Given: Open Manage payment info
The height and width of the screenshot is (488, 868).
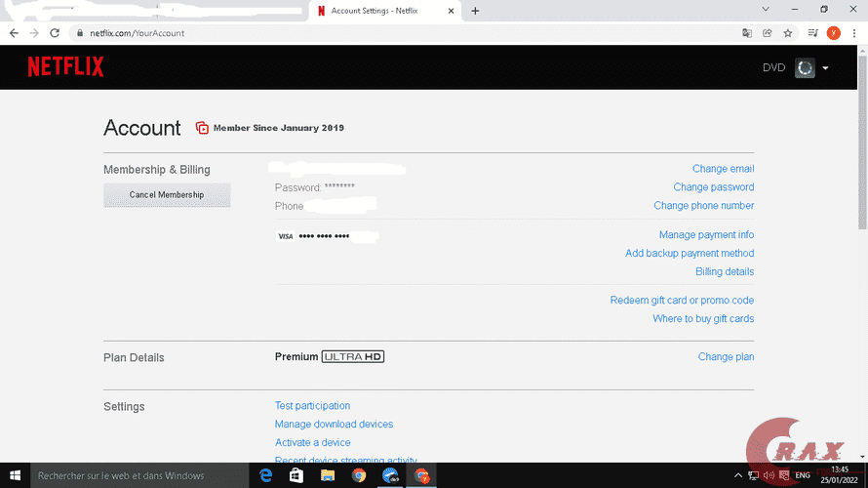Looking at the screenshot, I should 706,235.
